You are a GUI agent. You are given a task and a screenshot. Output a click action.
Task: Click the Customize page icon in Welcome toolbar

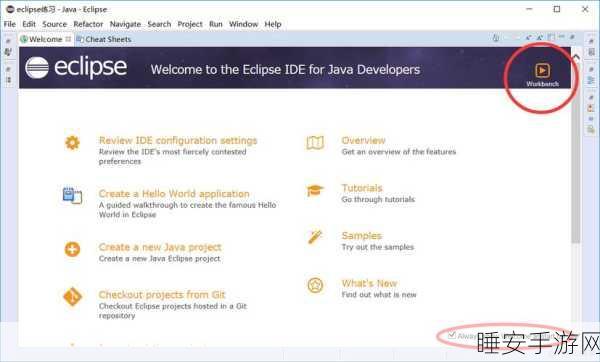(x=551, y=38)
